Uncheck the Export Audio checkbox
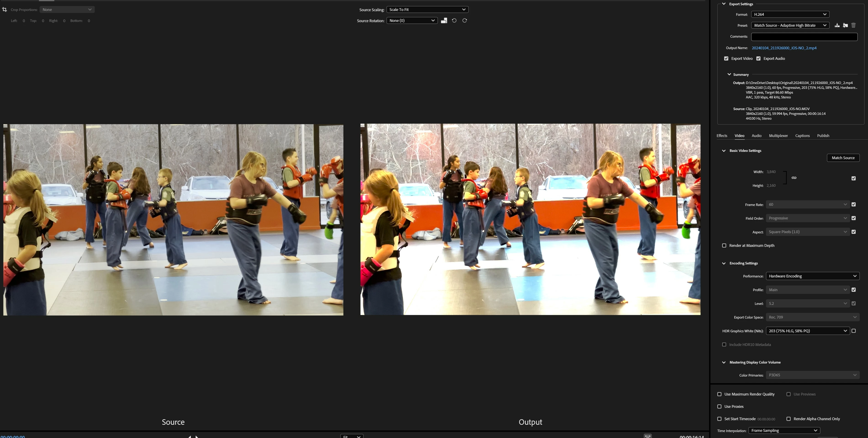 (x=758, y=59)
